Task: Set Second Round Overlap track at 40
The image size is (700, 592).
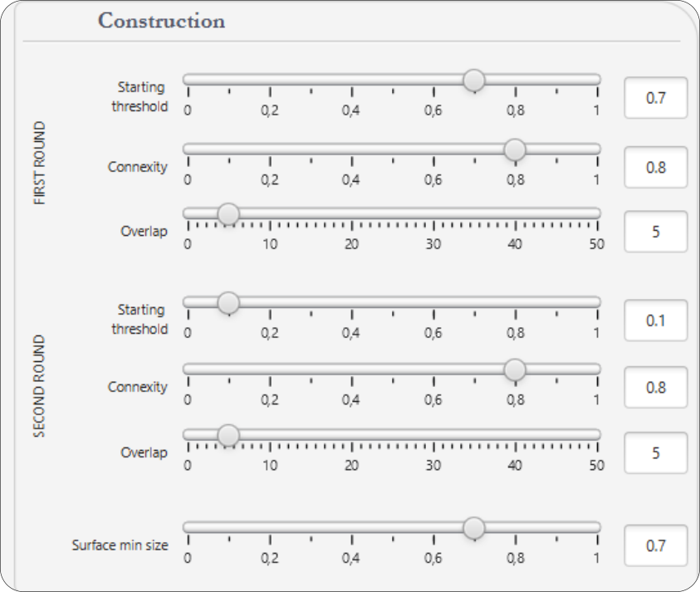Action: click(x=515, y=434)
